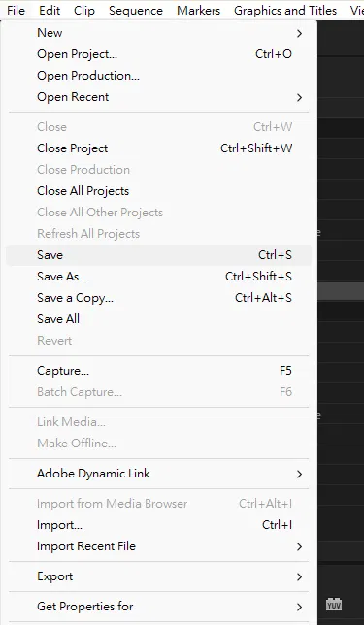Image resolution: width=364 pixels, height=625 pixels.
Task: Click the YUV icon at bottom right
Action: pyautogui.click(x=334, y=604)
